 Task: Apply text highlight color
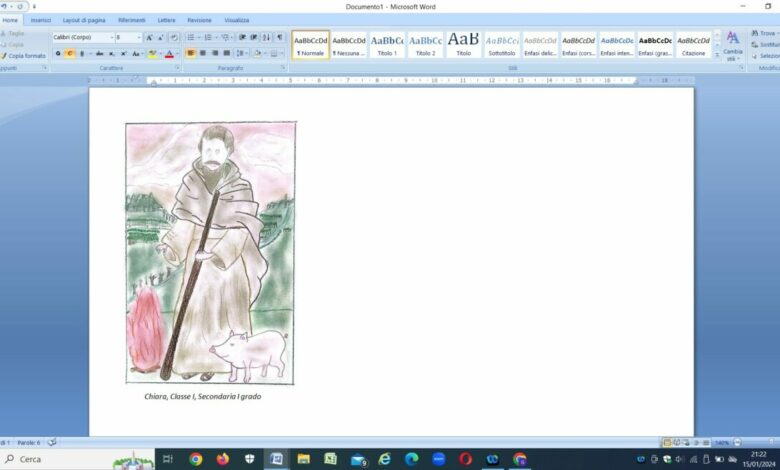point(153,54)
